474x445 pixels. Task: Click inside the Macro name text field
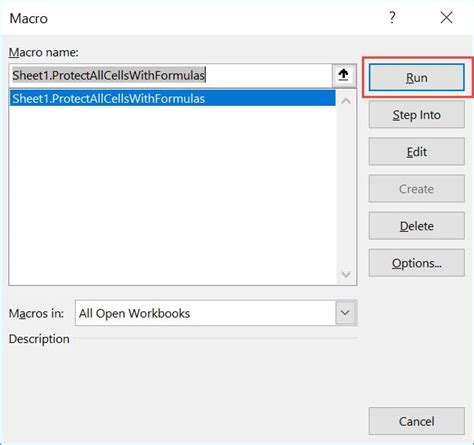pyautogui.click(x=170, y=75)
